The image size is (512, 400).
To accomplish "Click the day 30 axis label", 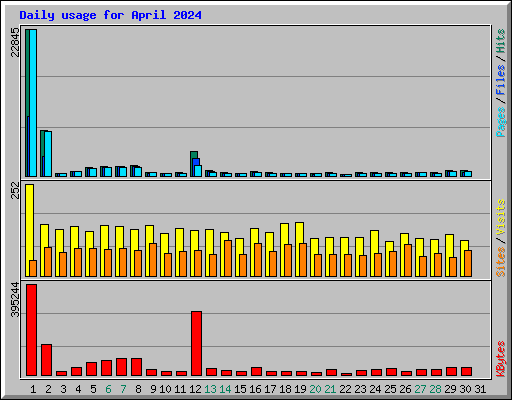I will (x=465, y=389).
